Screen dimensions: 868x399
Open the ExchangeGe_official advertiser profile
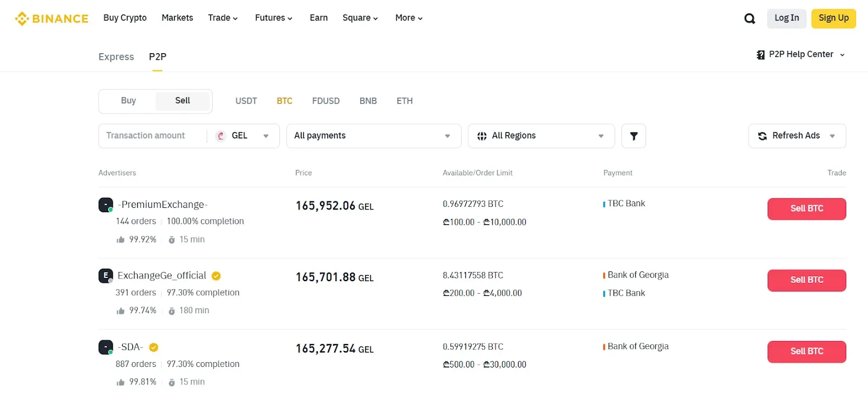(x=162, y=276)
